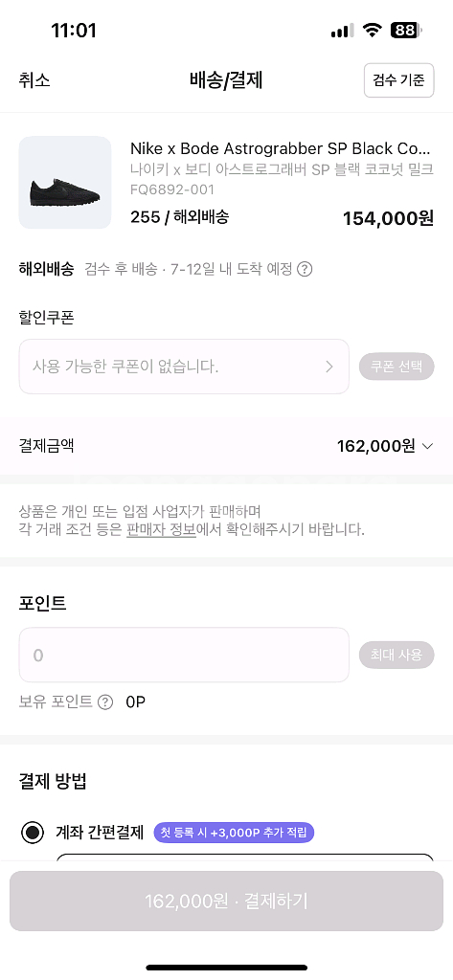Tap the points input field

tap(184, 655)
